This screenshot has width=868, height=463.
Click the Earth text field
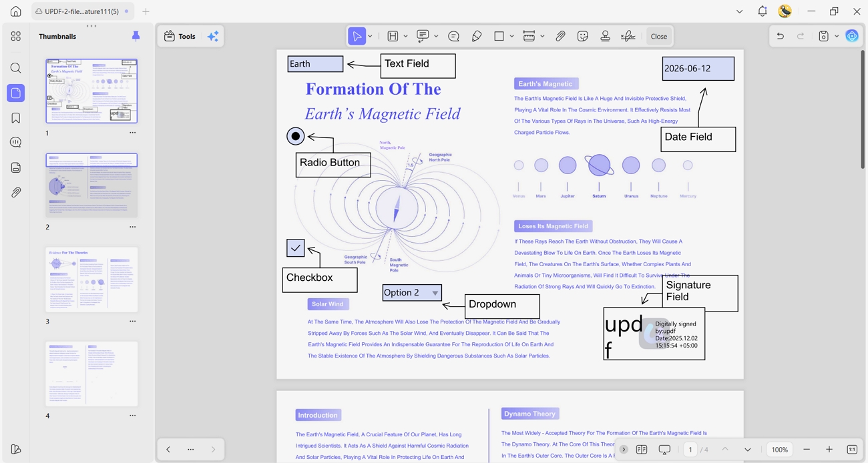pos(315,64)
